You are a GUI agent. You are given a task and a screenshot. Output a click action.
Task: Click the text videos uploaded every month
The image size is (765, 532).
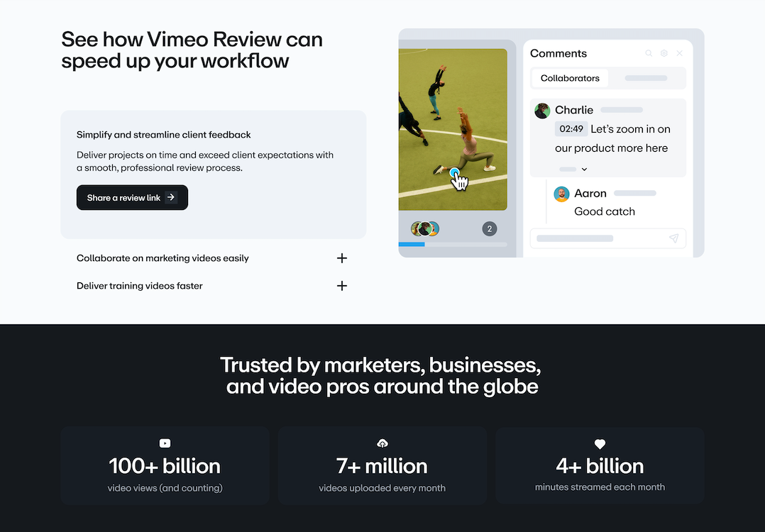click(x=382, y=487)
